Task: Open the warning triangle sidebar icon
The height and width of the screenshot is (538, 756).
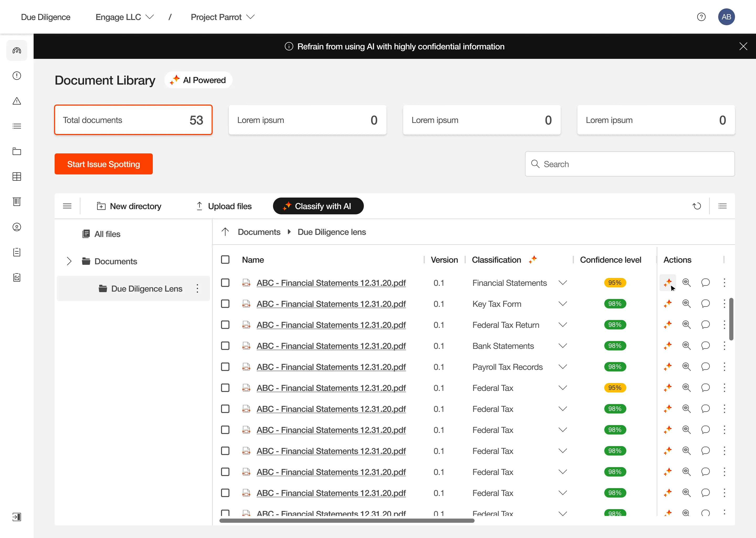Action: click(x=17, y=101)
